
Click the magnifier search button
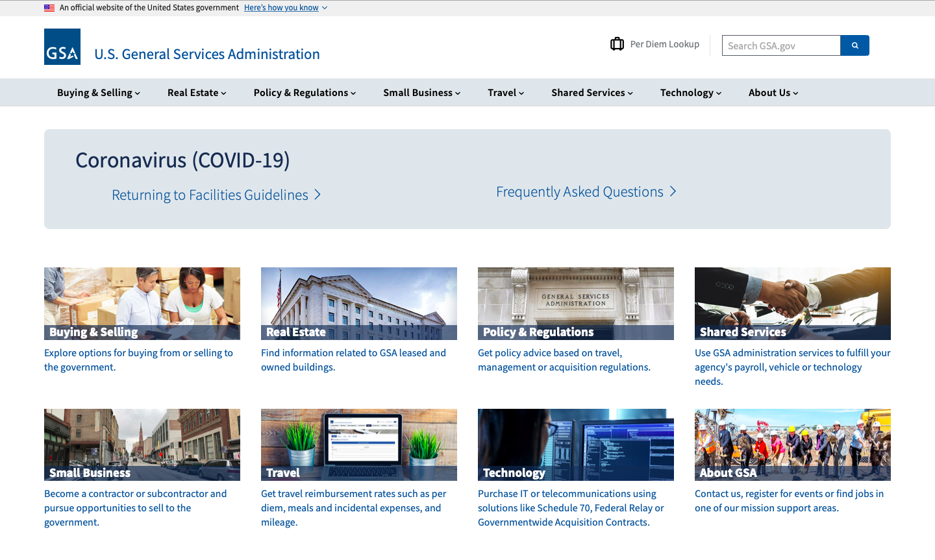854,45
